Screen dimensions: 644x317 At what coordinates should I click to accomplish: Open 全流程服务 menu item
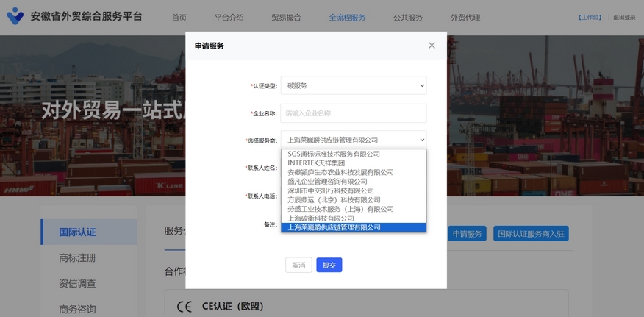coord(347,18)
